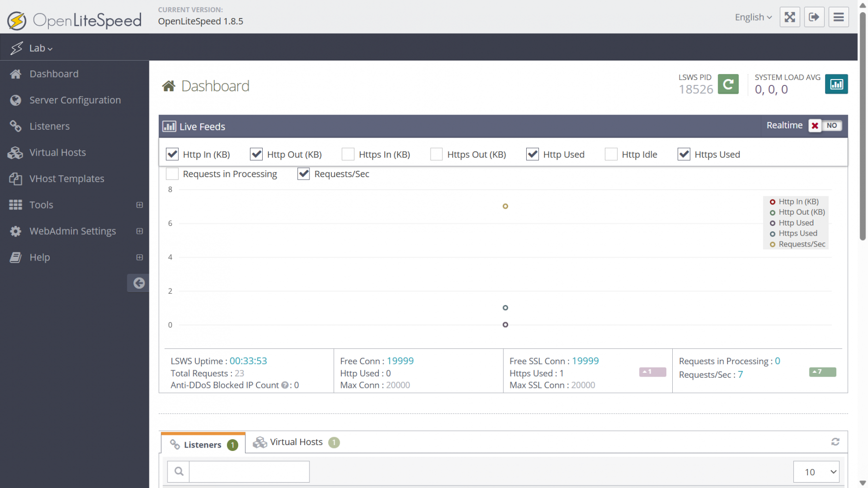Screen dimensions: 868x488
Task: Check the Requests in Processing checkbox
Action: (172, 174)
